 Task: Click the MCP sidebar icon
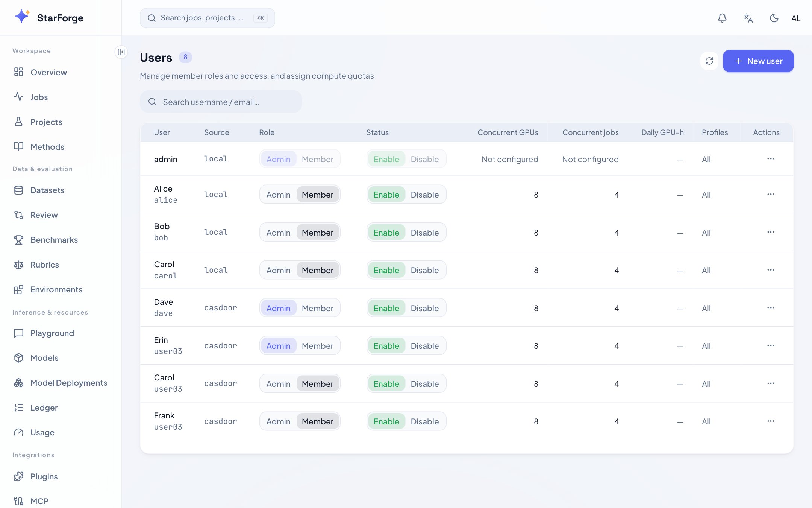coord(18,501)
